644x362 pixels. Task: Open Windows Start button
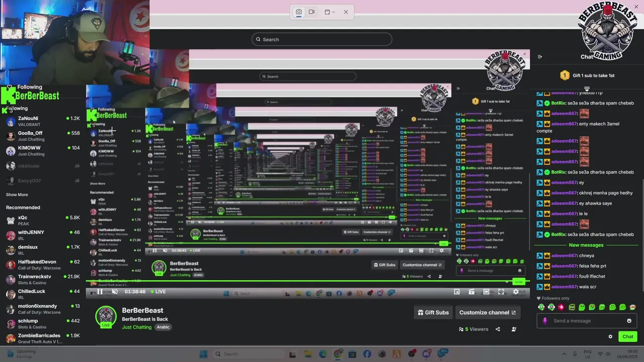[203, 354]
